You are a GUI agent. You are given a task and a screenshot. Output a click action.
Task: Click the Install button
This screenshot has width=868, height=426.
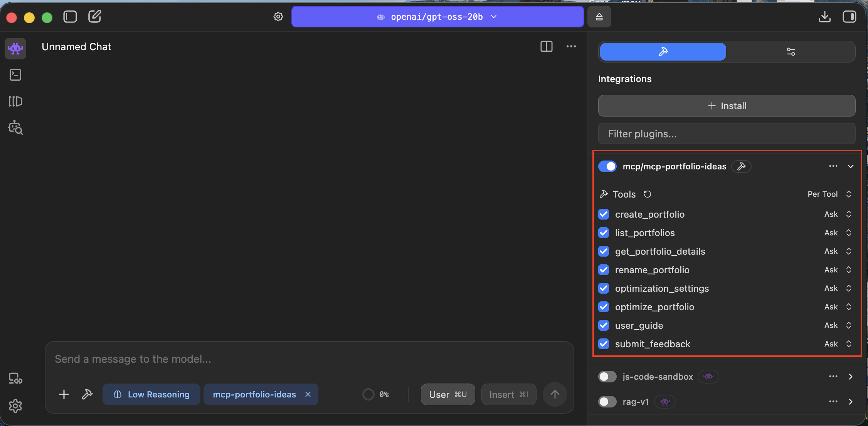coord(727,106)
